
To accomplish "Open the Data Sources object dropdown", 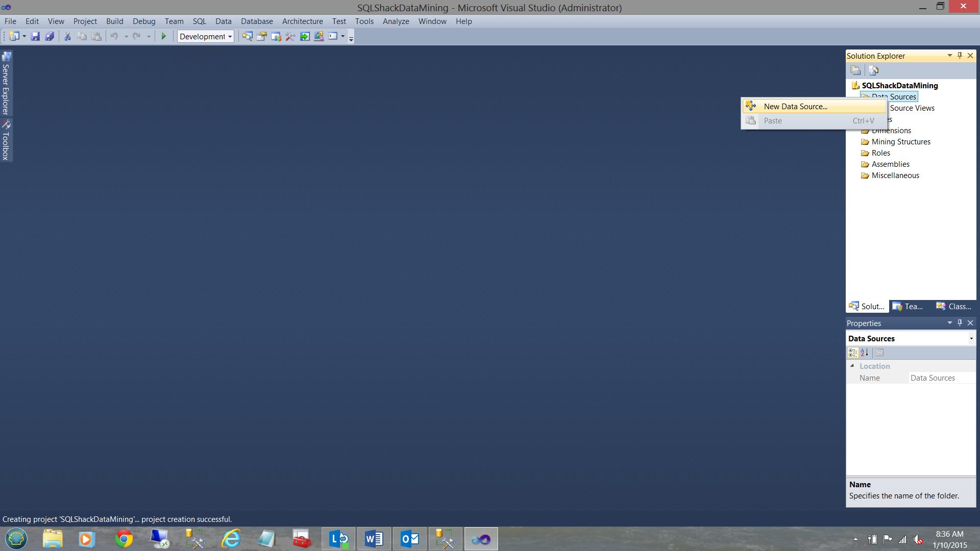I will point(971,339).
